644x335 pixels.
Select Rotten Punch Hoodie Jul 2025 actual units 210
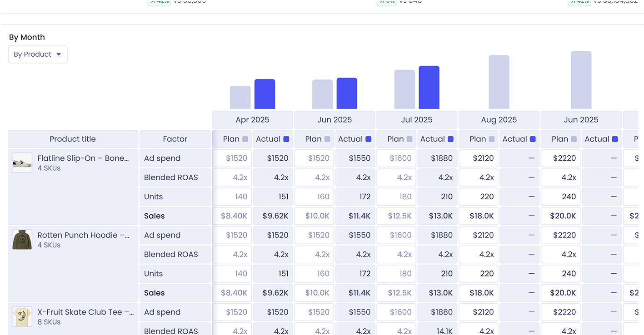pyautogui.click(x=437, y=274)
